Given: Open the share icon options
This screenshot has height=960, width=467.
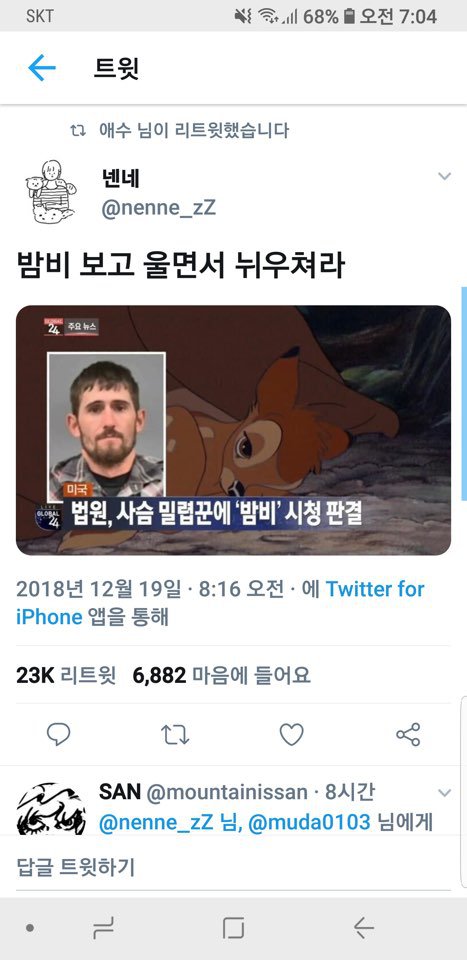Looking at the screenshot, I should coord(408,734).
